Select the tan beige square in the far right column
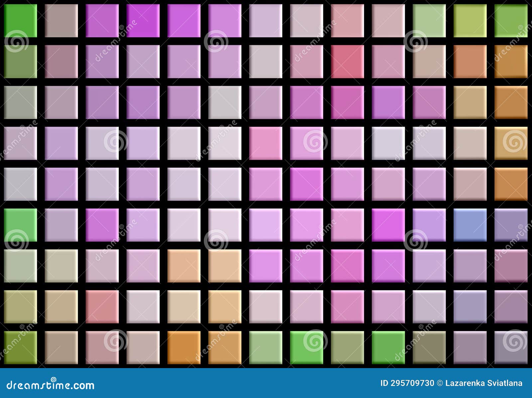 click(x=512, y=143)
